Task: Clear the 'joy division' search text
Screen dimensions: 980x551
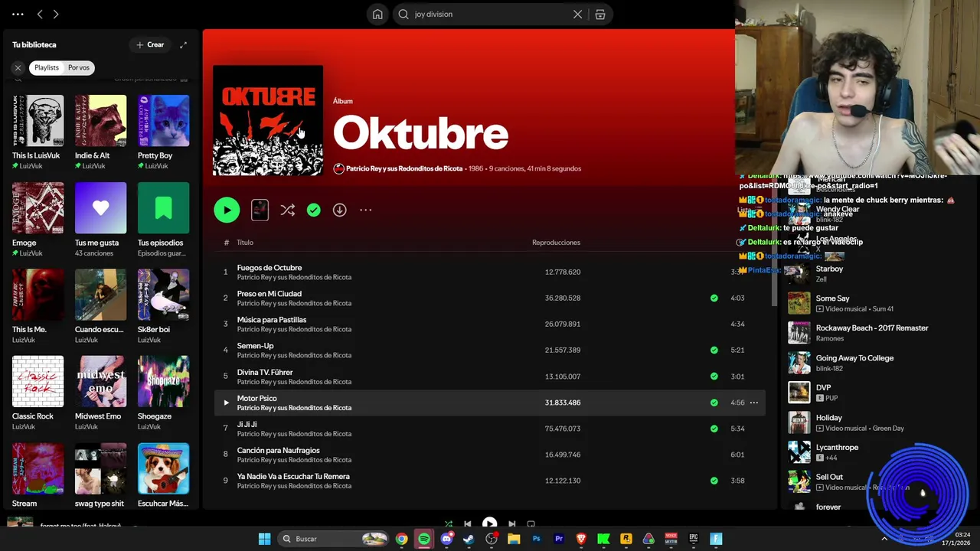Action: (x=578, y=14)
